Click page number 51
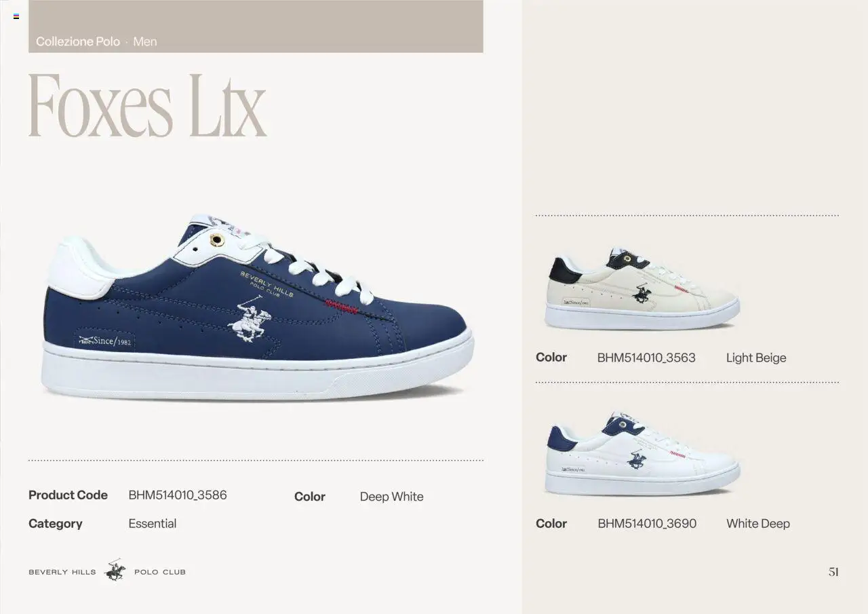 pos(833,572)
